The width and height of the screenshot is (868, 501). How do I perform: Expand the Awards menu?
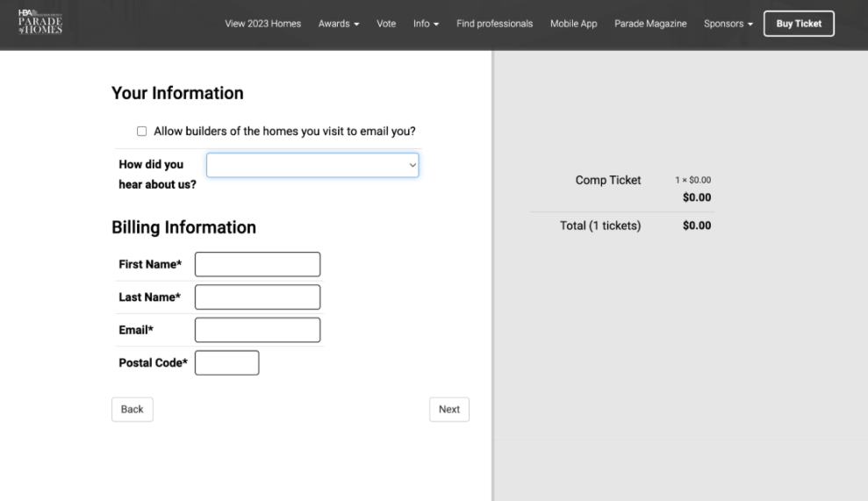[x=339, y=24]
